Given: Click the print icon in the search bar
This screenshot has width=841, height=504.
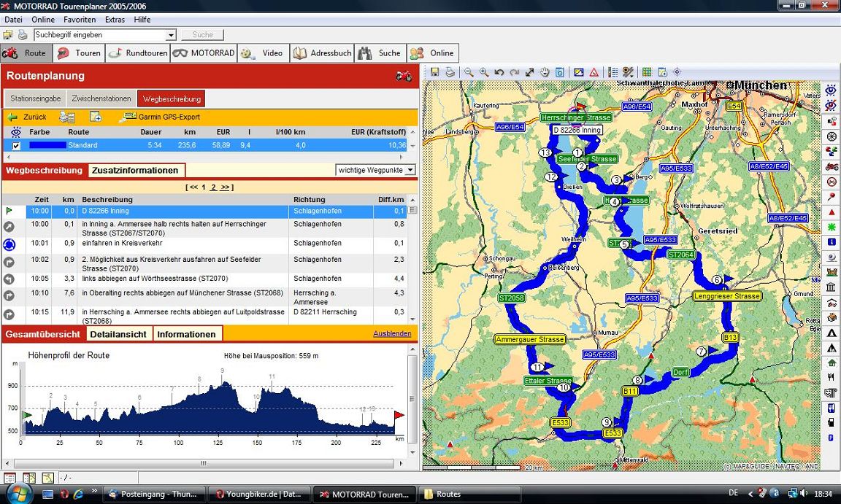Looking at the screenshot, I should tap(23, 35).
